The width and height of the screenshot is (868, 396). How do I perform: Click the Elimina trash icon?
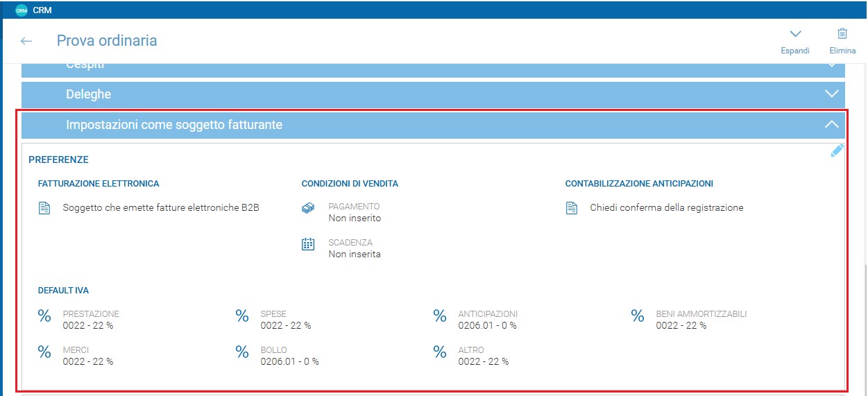coord(842,33)
